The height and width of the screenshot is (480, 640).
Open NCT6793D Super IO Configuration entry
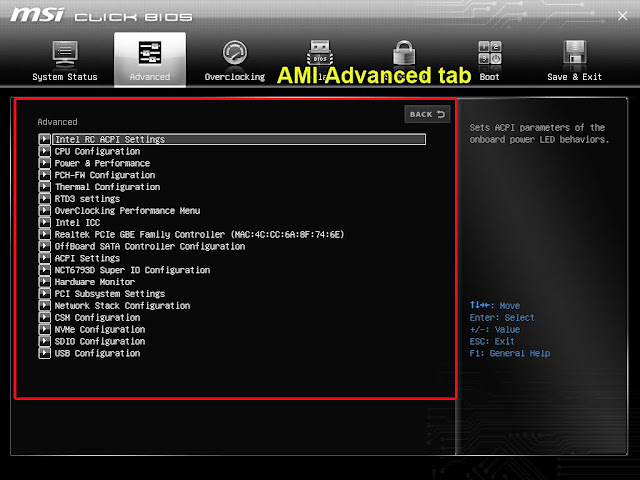[x=133, y=270]
